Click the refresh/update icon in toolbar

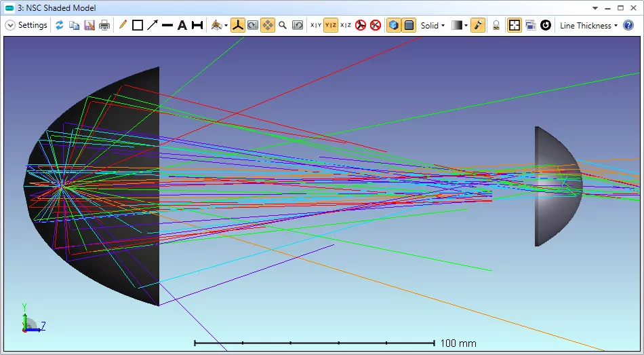point(60,25)
